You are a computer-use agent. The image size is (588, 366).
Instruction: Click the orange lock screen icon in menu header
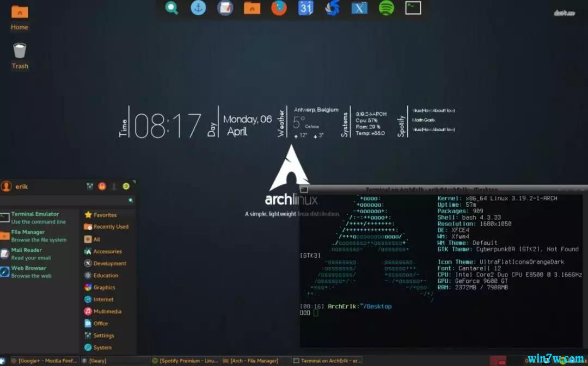(102, 186)
